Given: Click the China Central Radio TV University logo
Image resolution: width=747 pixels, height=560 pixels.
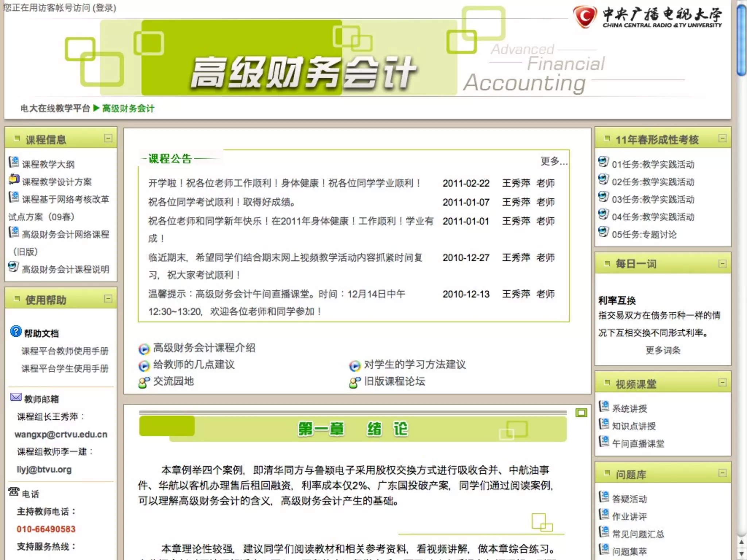Looking at the screenshot, I should tap(647, 17).
